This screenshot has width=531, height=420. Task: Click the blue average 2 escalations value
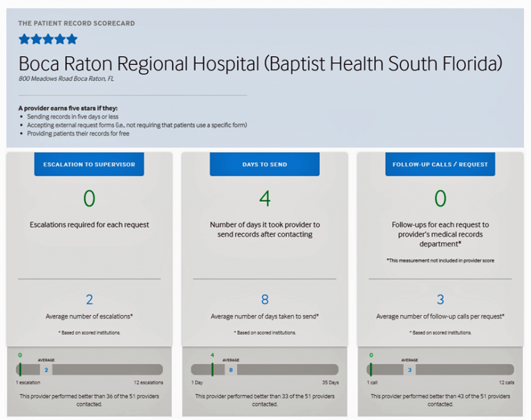89,300
